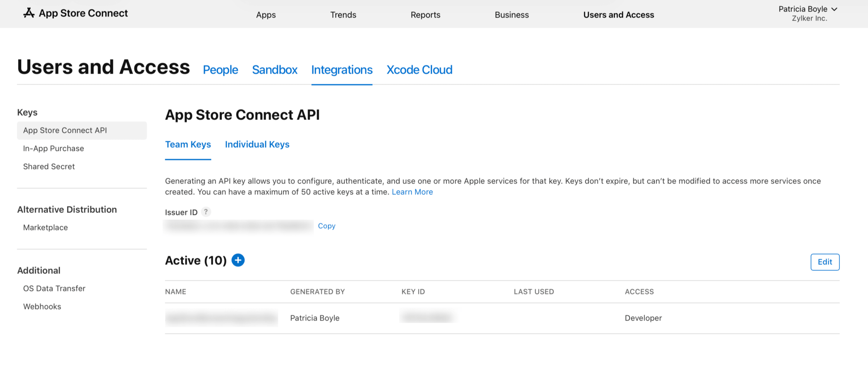Open Webhooks in sidebar
Screen dimensions: 868x370
[x=42, y=307]
